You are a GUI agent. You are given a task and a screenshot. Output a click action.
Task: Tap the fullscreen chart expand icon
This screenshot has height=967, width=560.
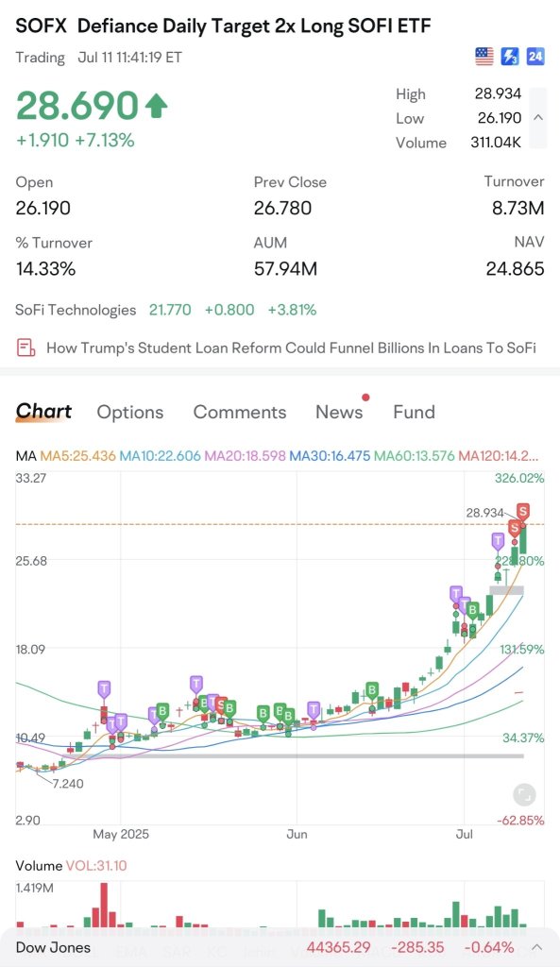[523, 795]
